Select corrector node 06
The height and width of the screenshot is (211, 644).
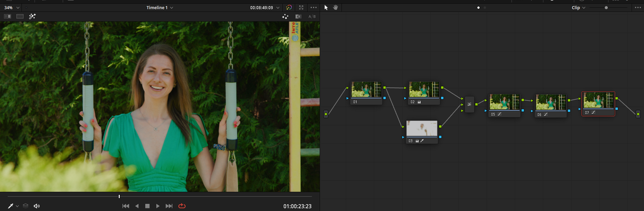551,105
